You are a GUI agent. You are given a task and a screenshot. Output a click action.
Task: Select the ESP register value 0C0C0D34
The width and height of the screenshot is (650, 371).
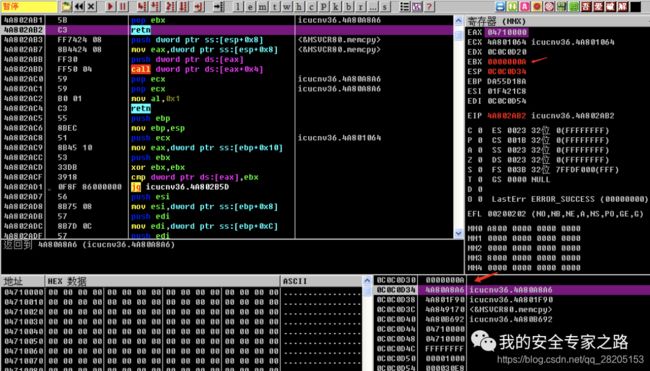[x=507, y=71]
